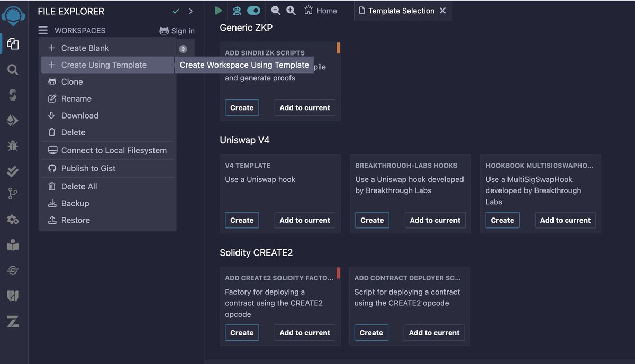Open the search-in-files magnifier icon
This screenshot has width=635, height=364.
click(13, 70)
